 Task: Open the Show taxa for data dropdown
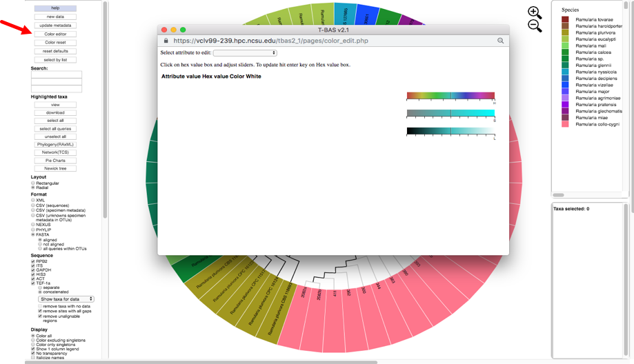[x=66, y=299]
